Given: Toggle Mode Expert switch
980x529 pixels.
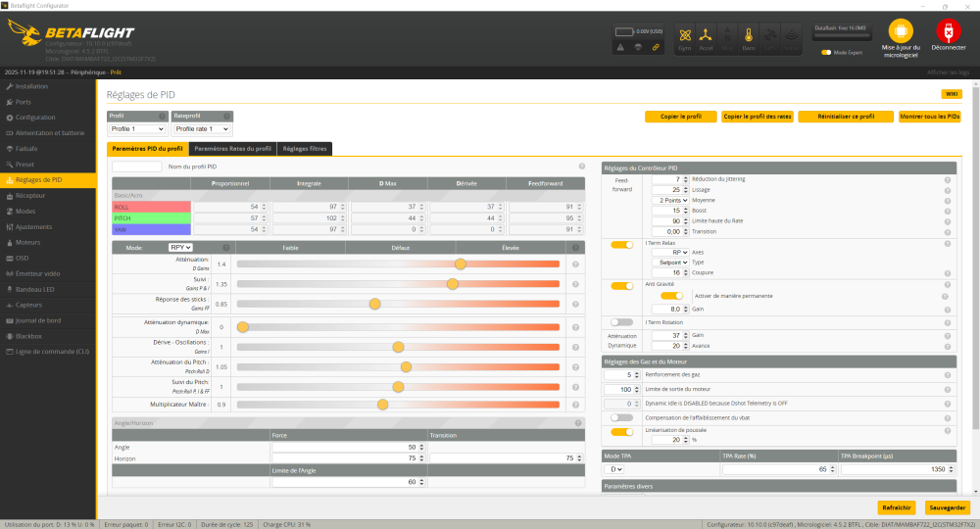Looking at the screenshot, I should (x=827, y=52).
